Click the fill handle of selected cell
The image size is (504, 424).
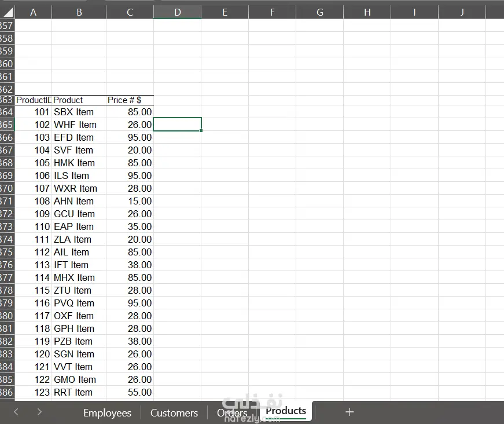pyautogui.click(x=201, y=130)
